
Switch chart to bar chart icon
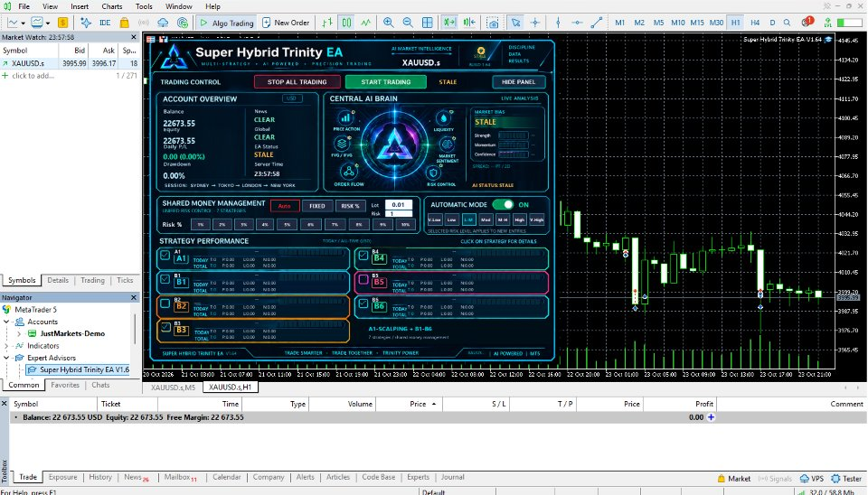[327, 23]
